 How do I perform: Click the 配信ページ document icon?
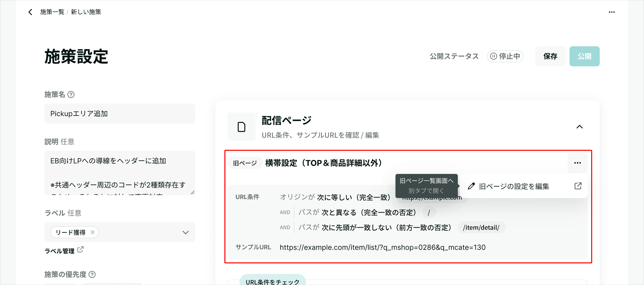click(x=242, y=127)
